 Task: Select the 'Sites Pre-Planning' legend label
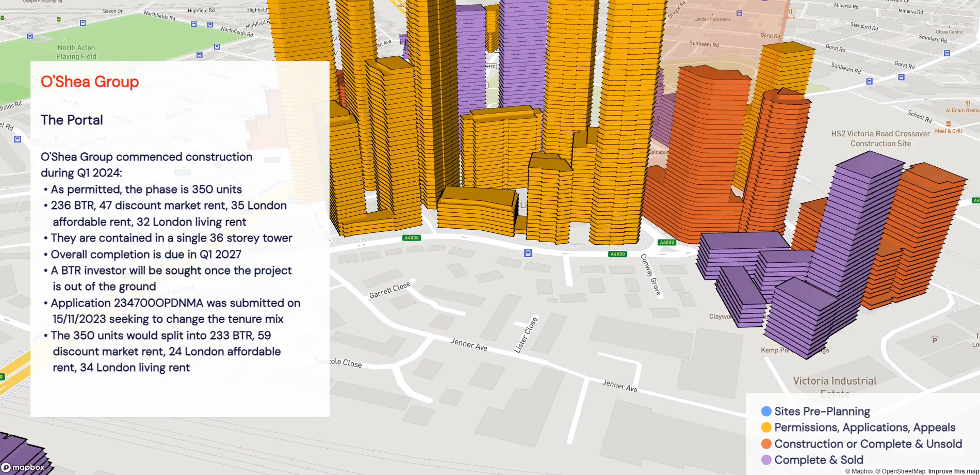point(822,411)
